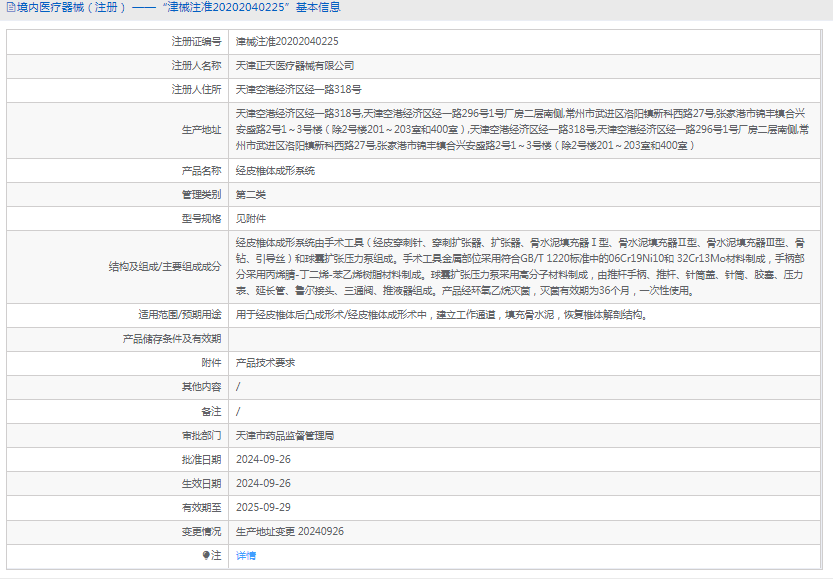This screenshot has height=579, width=833.
Task: Select approving department 天津市药品监督管理局
Action: click(x=285, y=436)
